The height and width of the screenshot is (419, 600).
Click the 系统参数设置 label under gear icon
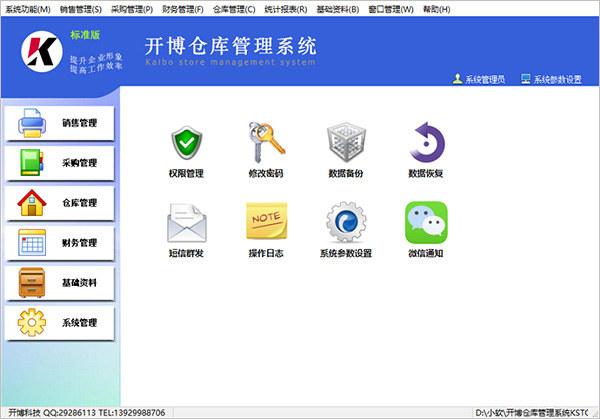click(346, 253)
